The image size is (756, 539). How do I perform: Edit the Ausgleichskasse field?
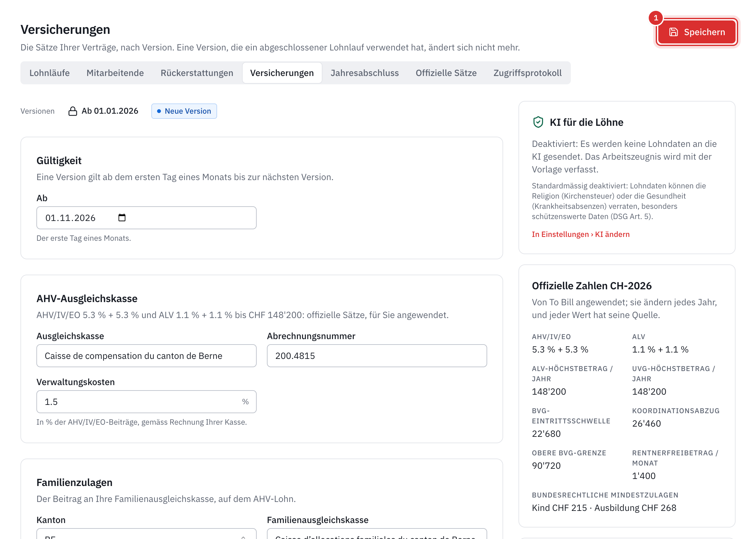click(146, 355)
